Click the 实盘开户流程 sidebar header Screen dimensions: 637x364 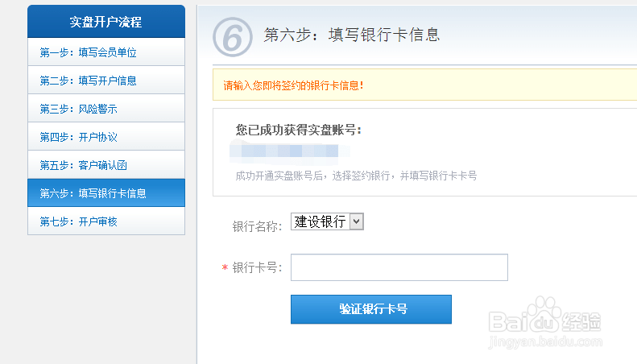106,22
